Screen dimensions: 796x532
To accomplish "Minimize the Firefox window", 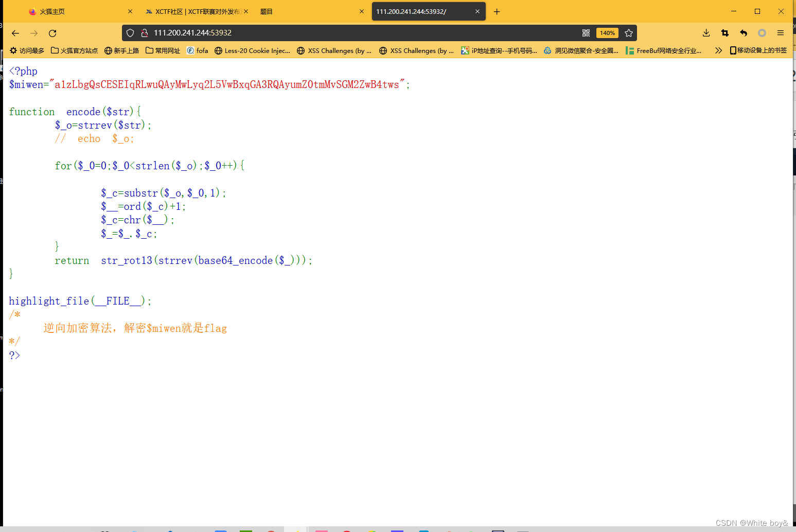I will point(734,11).
